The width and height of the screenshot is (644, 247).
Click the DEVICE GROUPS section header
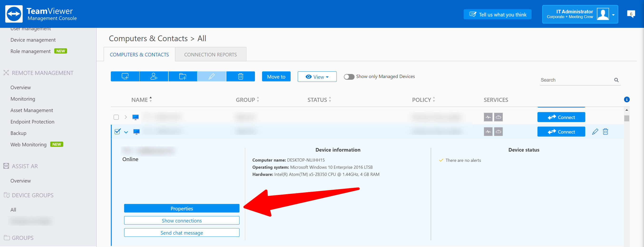(x=29, y=195)
